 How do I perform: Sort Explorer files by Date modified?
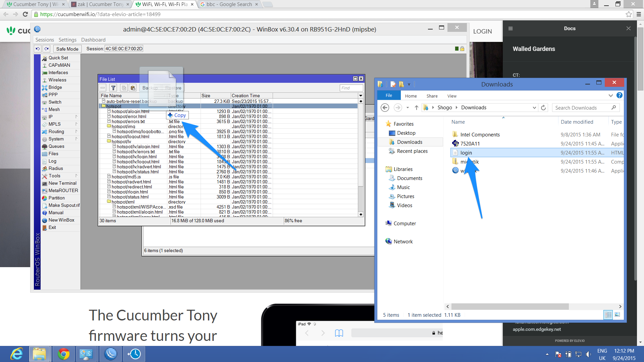(x=577, y=122)
